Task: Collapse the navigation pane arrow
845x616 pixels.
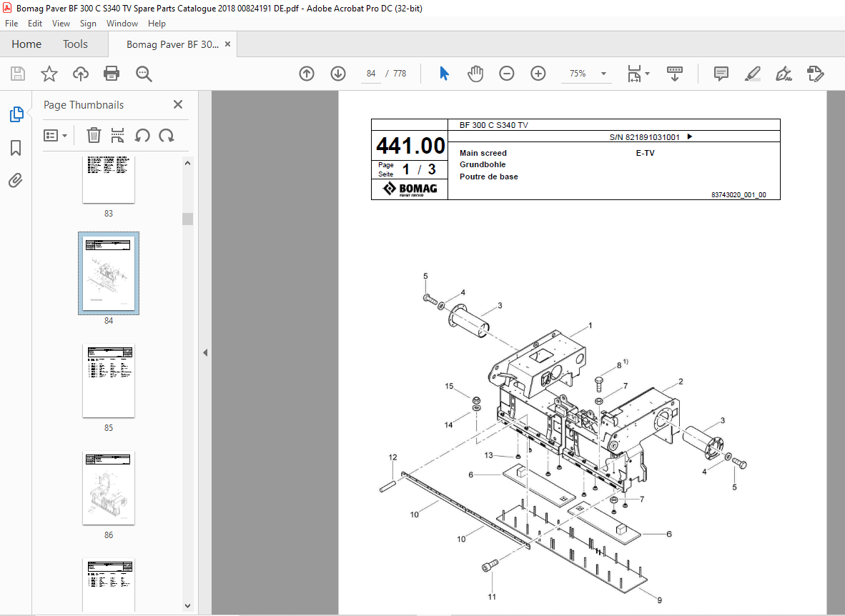Action: point(204,352)
